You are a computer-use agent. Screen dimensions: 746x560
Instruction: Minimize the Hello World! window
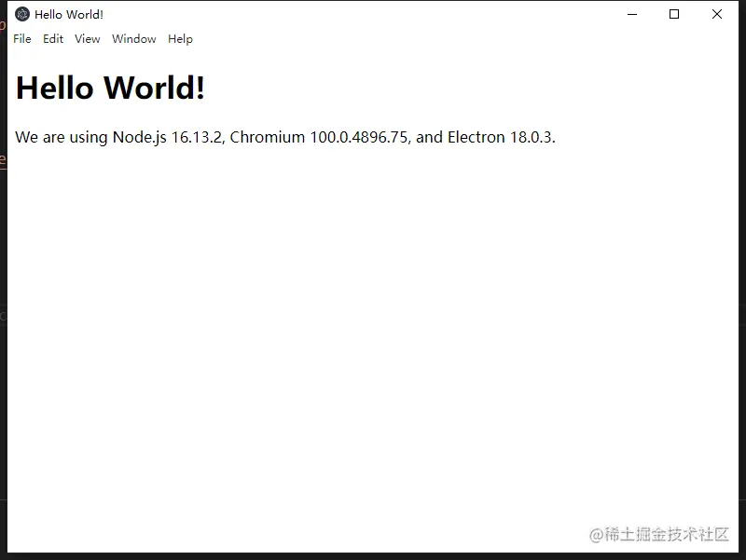pos(632,14)
